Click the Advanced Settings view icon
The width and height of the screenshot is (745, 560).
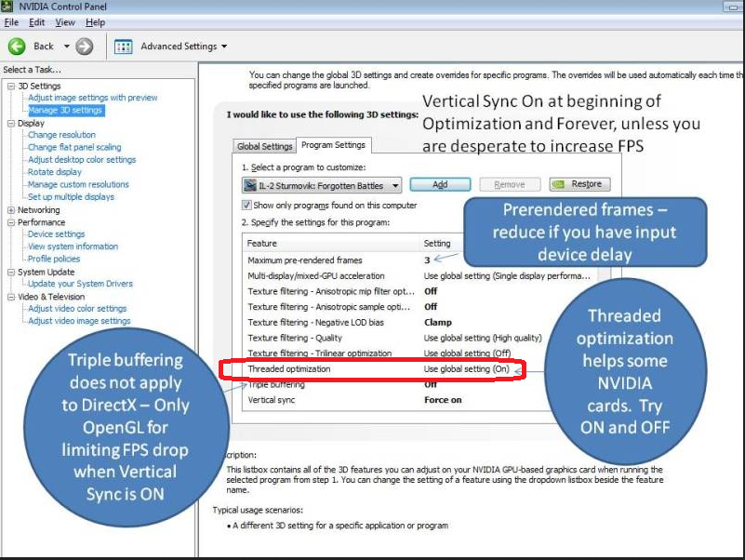click(123, 47)
